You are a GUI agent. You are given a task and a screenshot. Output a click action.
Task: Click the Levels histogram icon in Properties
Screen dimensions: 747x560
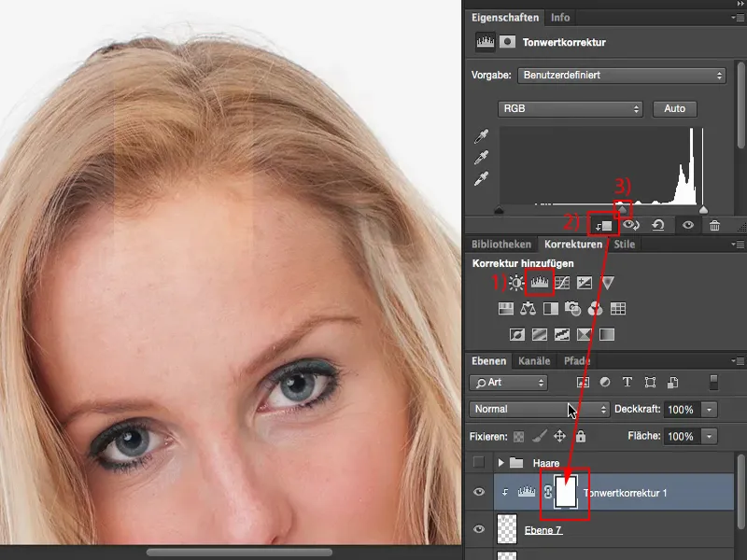point(485,42)
